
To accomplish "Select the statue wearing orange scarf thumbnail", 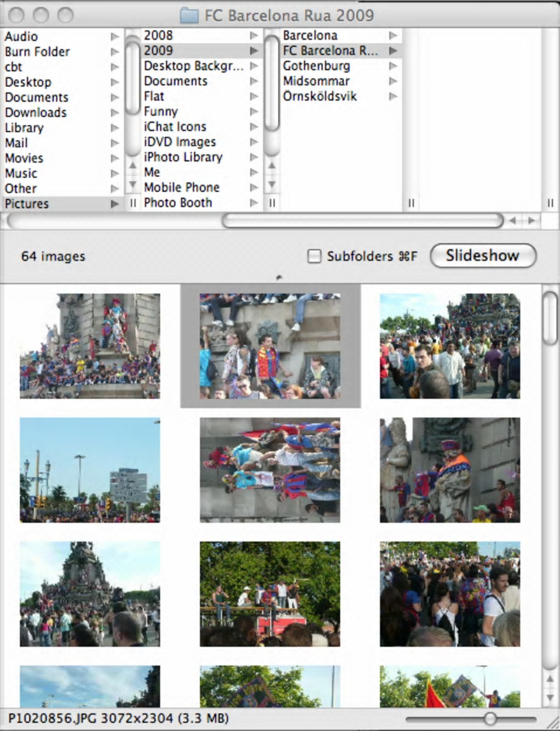I will tap(450, 470).
